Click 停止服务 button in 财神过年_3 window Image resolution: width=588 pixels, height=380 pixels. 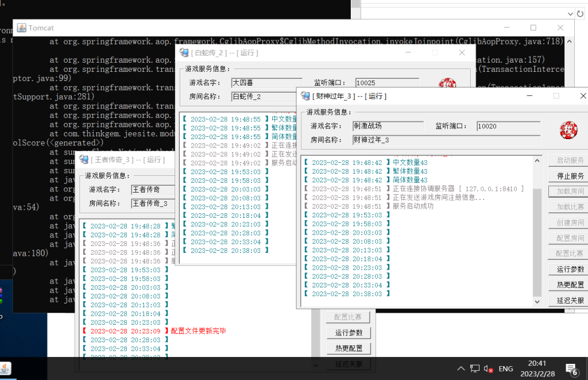[x=570, y=176]
